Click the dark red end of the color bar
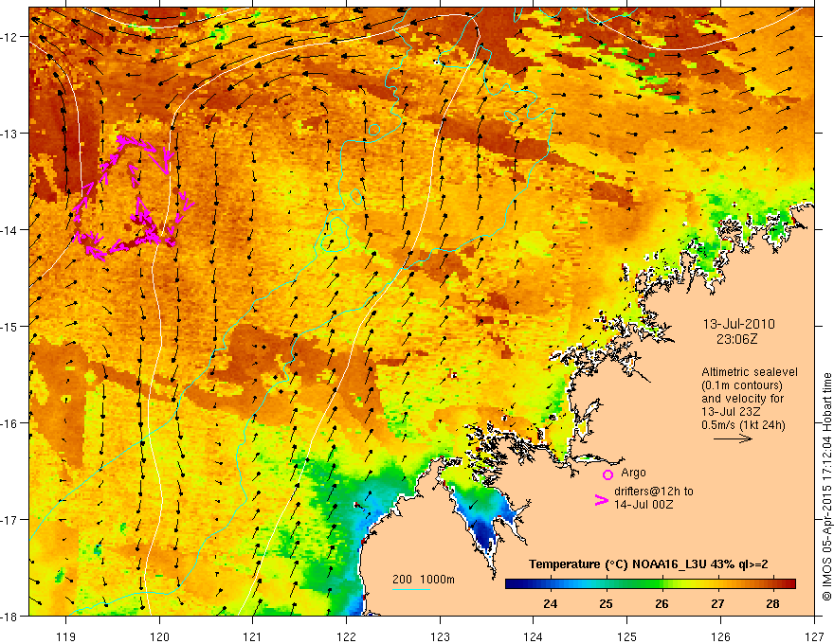 click(789, 583)
